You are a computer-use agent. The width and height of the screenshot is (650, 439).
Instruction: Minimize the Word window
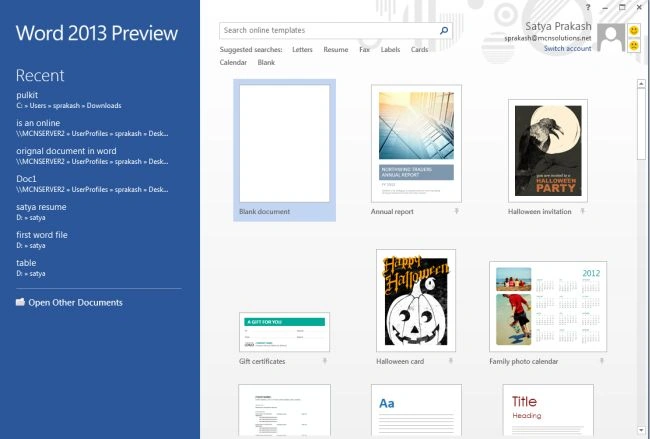coord(605,7)
